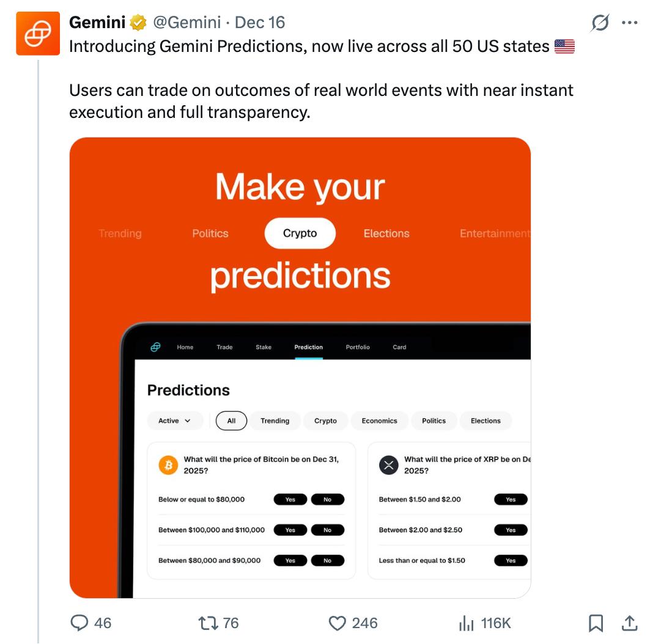
Task: Bookmark the Gemini post
Action: pyautogui.click(x=596, y=623)
